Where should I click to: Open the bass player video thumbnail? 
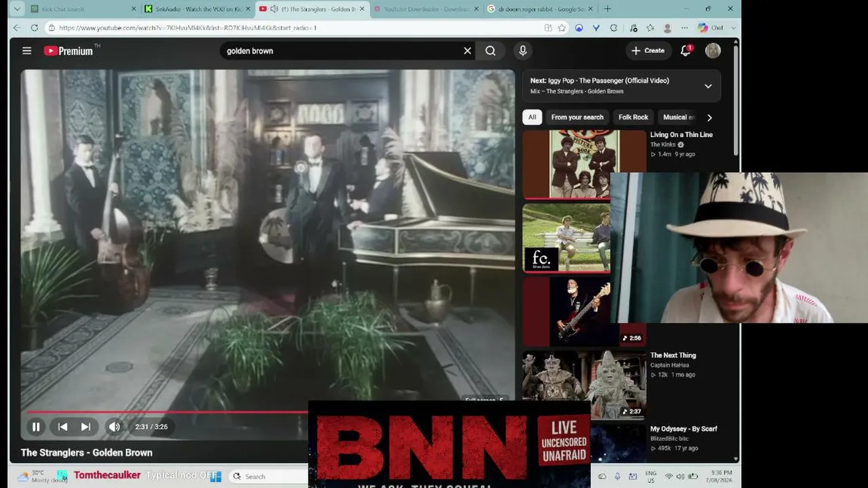coord(567,311)
